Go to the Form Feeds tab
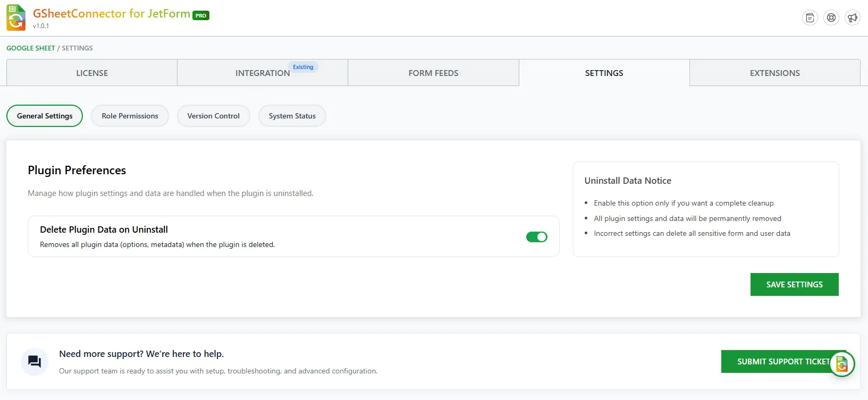 [x=433, y=73]
